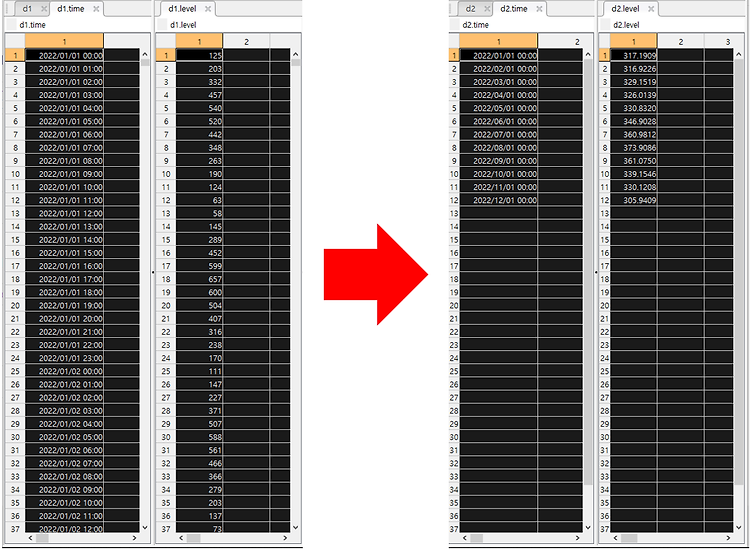The image size is (750, 549).
Task: Click scroll-left arrow in d1.level panel
Action: click(181, 538)
